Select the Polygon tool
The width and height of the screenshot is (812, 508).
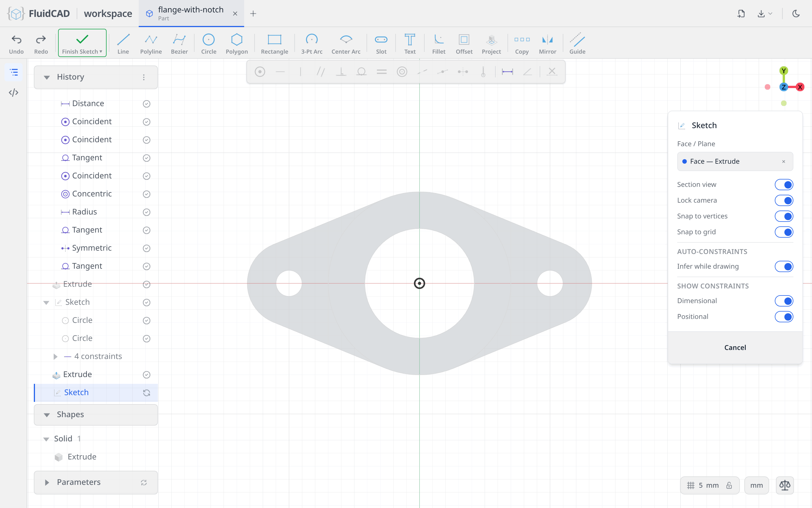point(237,44)
